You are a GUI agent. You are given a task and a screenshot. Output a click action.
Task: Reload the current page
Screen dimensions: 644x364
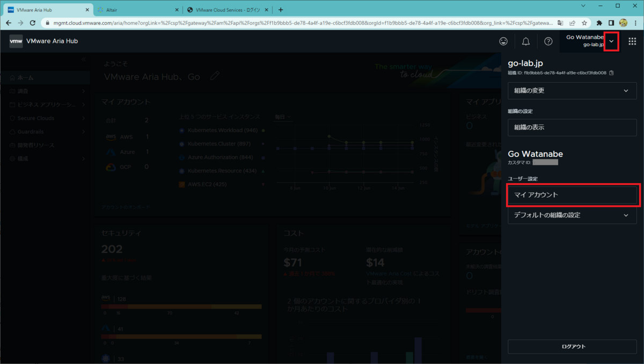tap(33, 23)
